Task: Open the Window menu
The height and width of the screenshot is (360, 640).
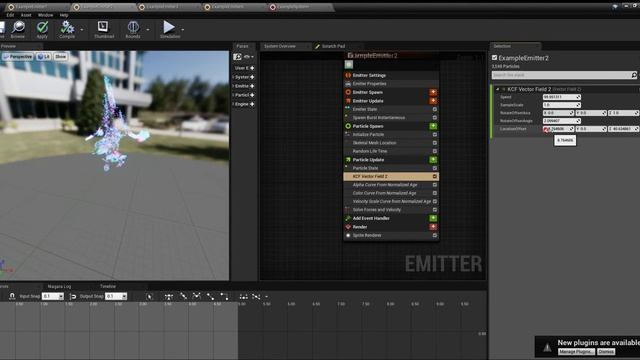Action: (45, 15)
